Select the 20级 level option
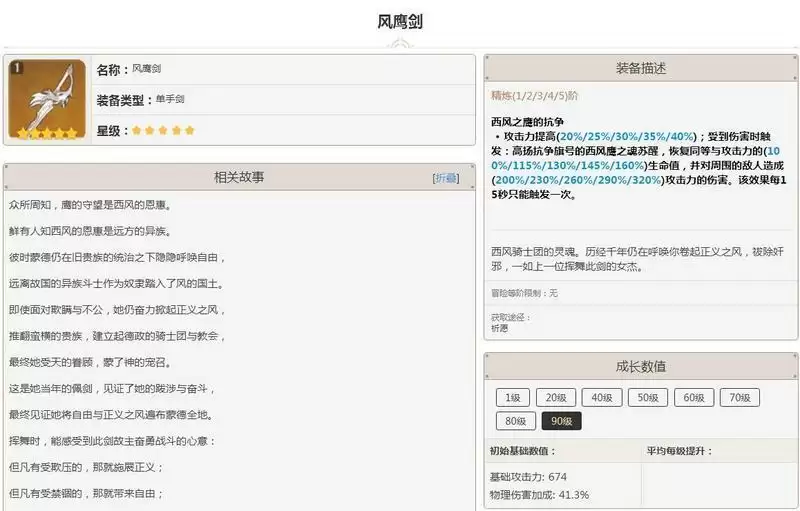 point(555,397)
